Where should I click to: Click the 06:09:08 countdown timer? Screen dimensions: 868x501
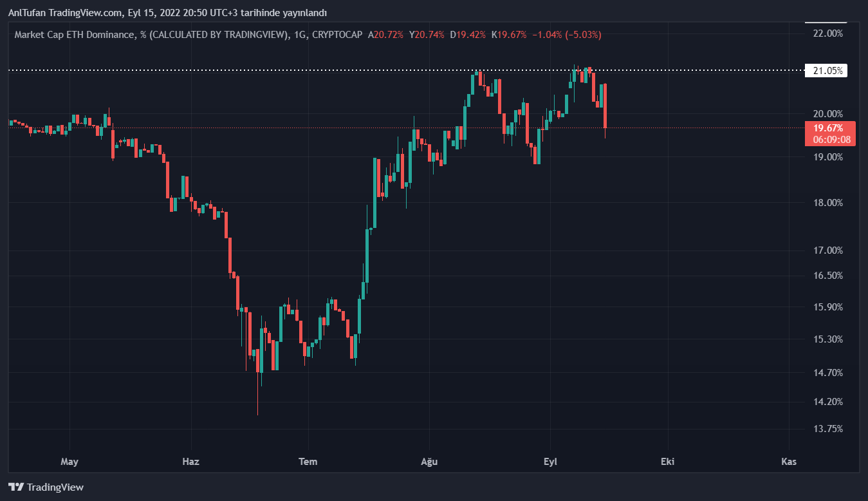(x=831, y=139)
